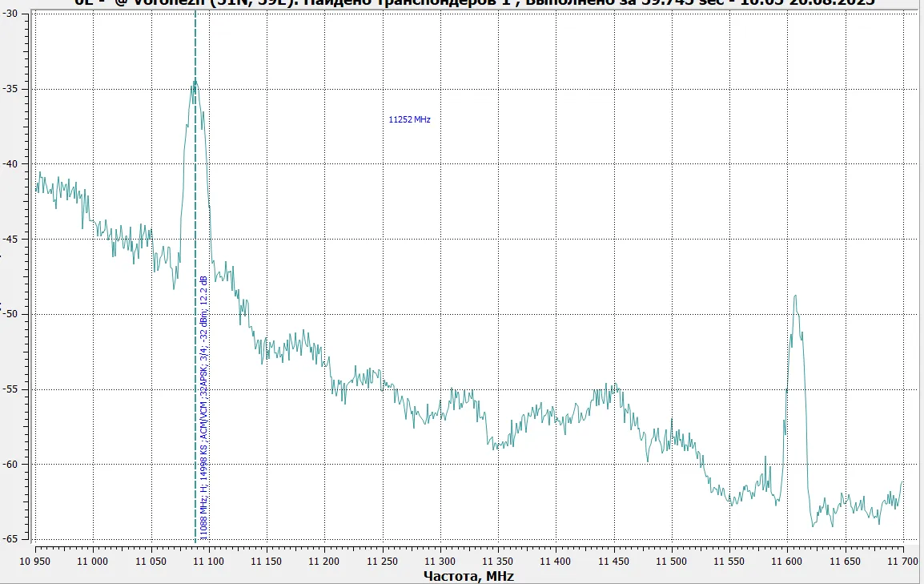
Task: Click the 11 250 x-axis tick label
Action: pos(383,562)
